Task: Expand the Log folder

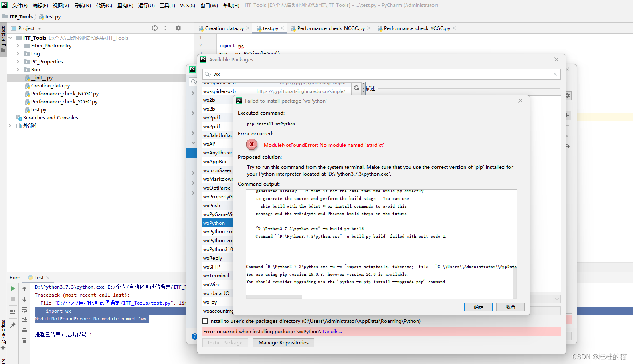Action: [18, 54]
